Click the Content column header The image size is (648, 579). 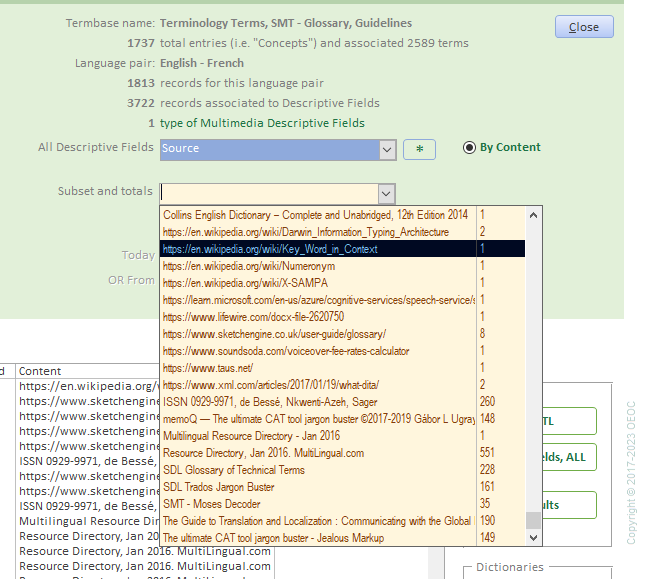[40, 371]
